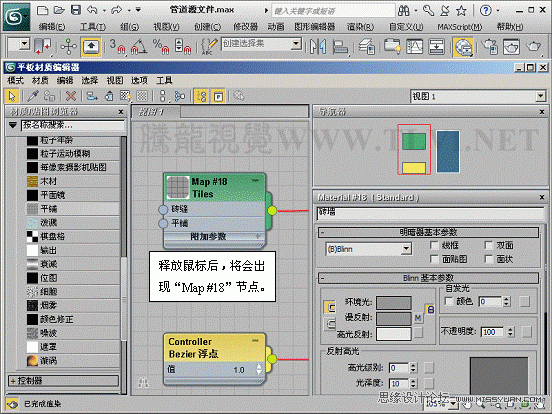Screen dimensions: 552x414
Task: Click the M map button beside 漫反射
Action: point(418,318)
